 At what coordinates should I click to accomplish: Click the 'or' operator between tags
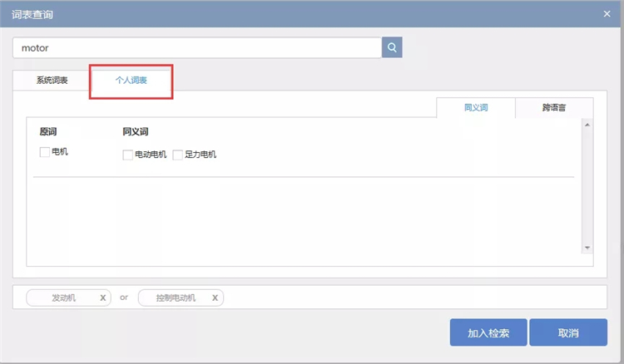tap(124, 298)
